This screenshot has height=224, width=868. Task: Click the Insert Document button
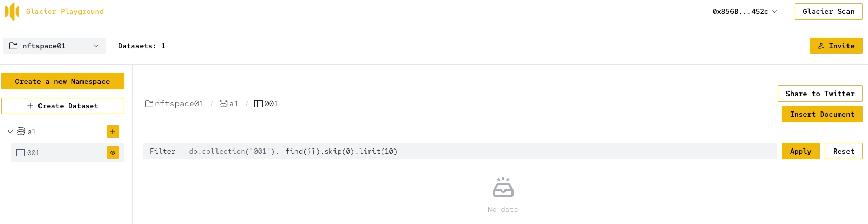(822, 114)
